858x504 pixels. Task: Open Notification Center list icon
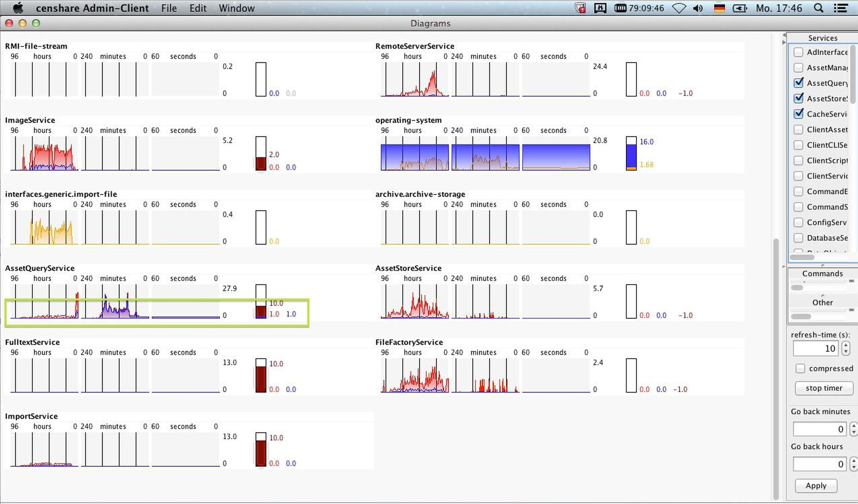(x=840, y=8)
